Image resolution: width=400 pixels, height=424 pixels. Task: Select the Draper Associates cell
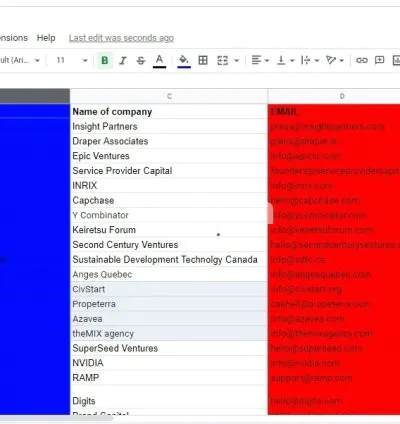coord(169,141)
